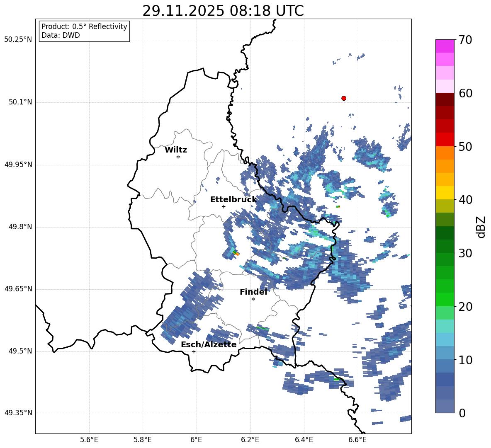
Task: Click the Product 0.5° Reflectivity text
Action: tap(84, 27)
